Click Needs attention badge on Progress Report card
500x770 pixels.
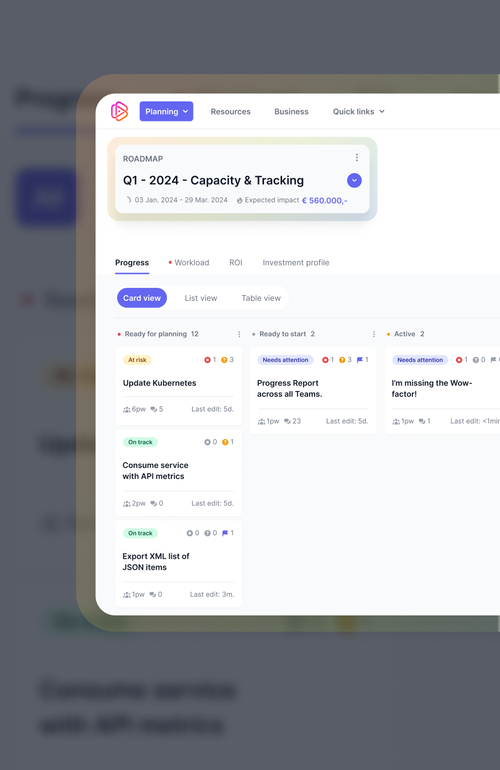[285, 360]
